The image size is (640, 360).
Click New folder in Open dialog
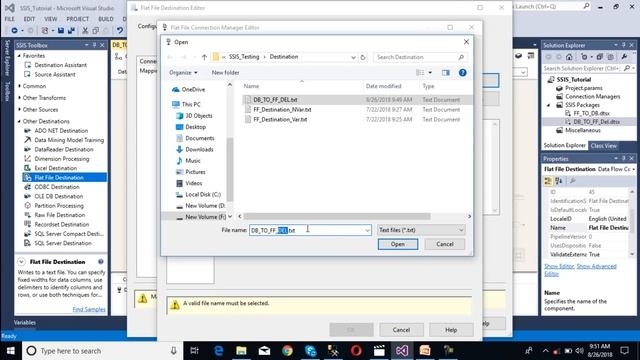225,73
